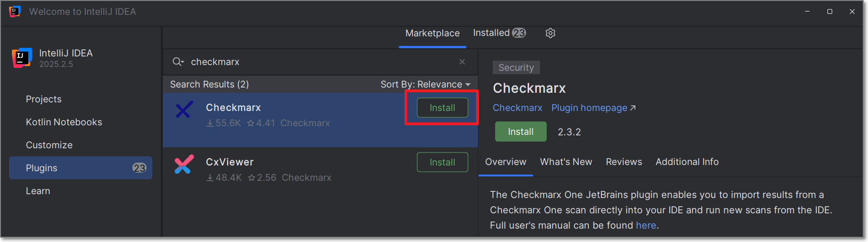The image size is (868, 242).
Task: Minimize the Welcome to IntelliJ IDEA window
Action: pos(807,11)
